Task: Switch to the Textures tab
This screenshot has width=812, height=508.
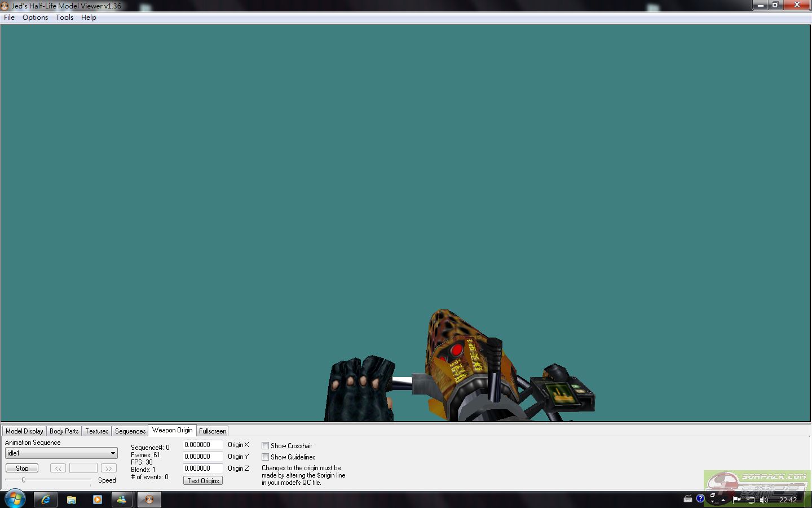Action: [x=96, y=431]
